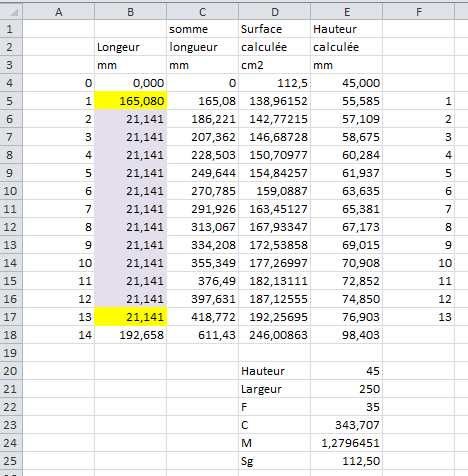468x476 pixels.
Task: Click cell with value 228,503
Action: pyautogui.click(x=202, y=155)
